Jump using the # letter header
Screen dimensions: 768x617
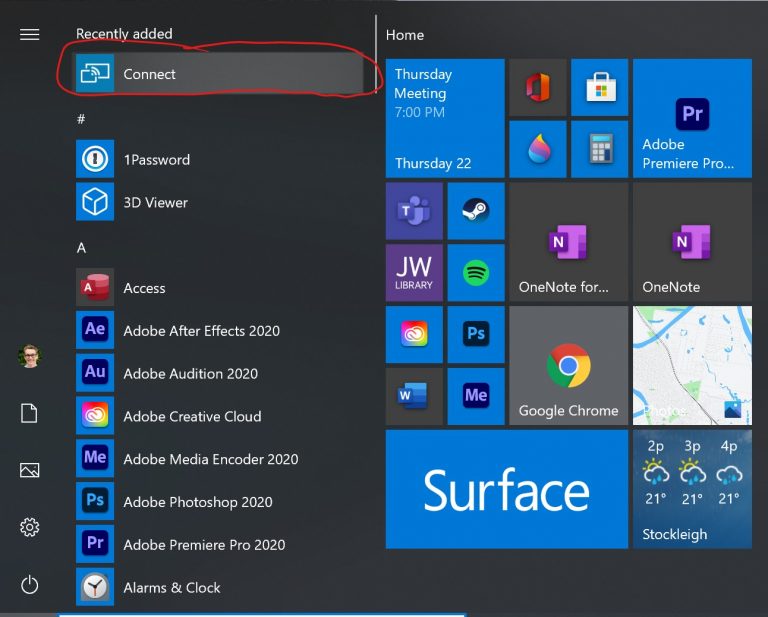click(x=81, y=119)
